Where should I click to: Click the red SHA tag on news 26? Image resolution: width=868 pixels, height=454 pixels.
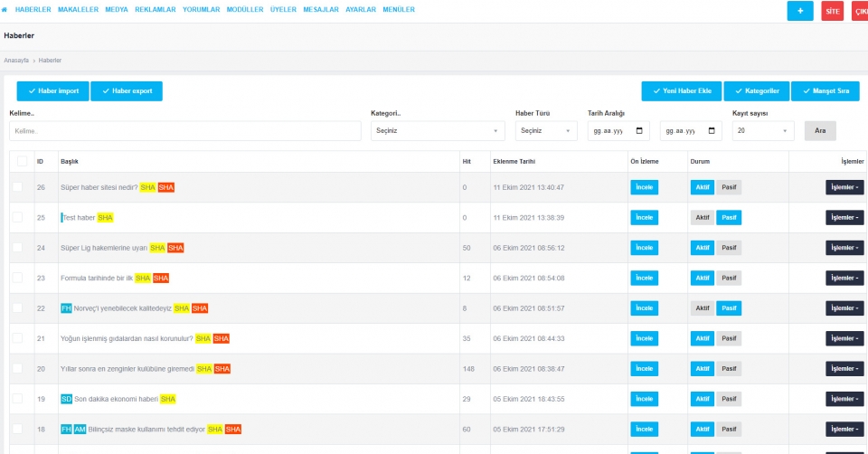click(x=165, y=187)
